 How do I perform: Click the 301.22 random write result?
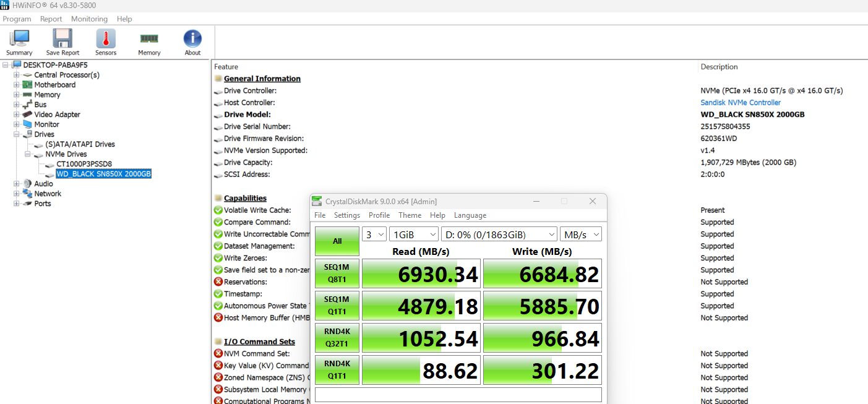click(543, 370)
